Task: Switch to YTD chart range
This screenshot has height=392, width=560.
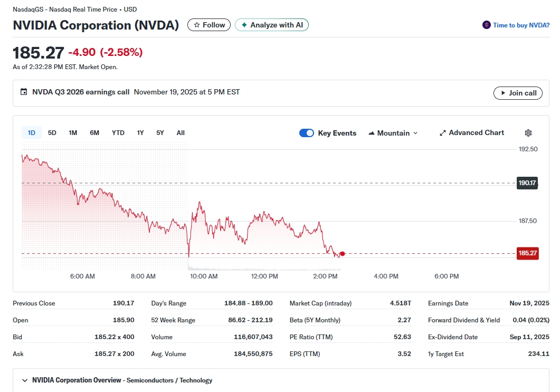Action: [x=118, y=133]
